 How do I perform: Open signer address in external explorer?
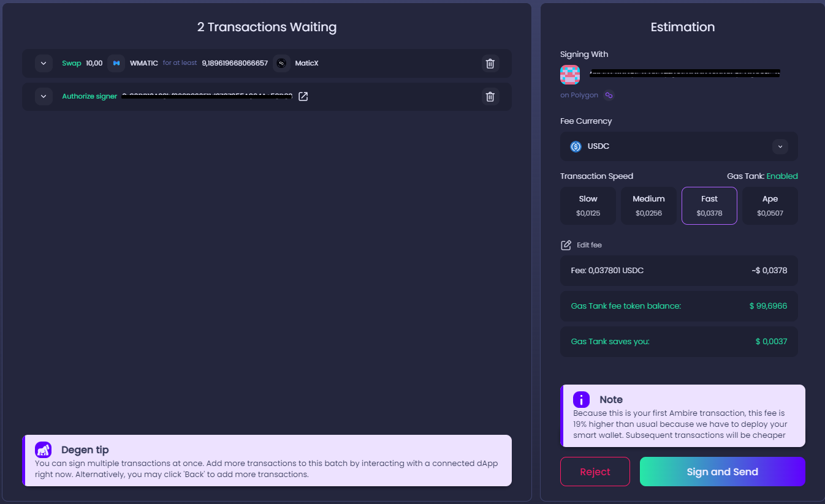click(303, 96)
